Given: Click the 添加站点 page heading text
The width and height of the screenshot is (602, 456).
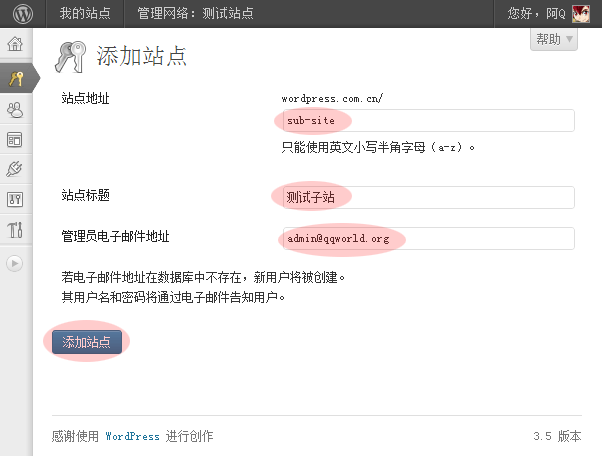Looking at the screenshot, I should pyautogui.click(x=141, y=56).
